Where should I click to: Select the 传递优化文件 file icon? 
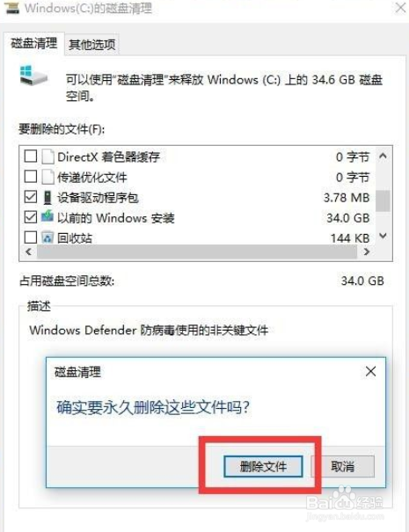pyautogui.click(x=47, y=177)
